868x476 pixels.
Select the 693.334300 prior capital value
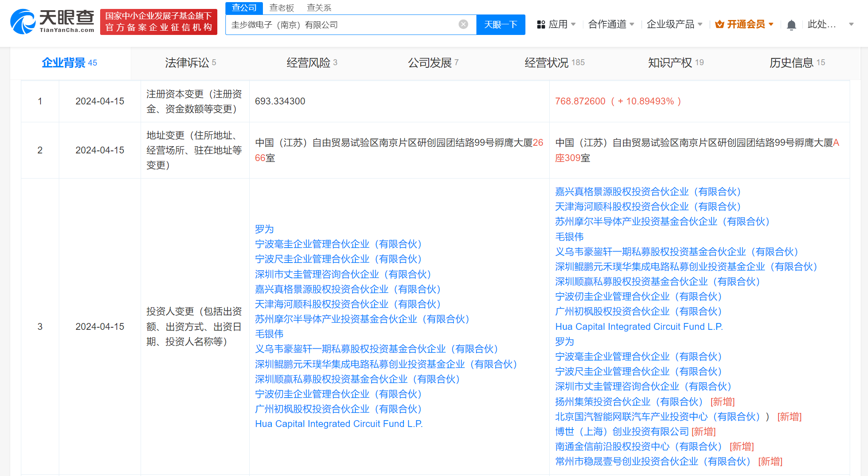(x=280, y=101)
